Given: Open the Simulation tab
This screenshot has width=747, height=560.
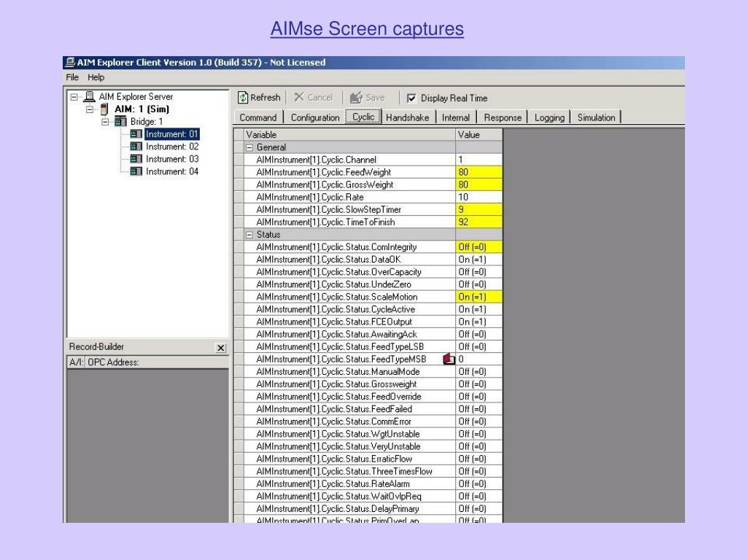Looking at the screenshot, I should coord(596,117).
